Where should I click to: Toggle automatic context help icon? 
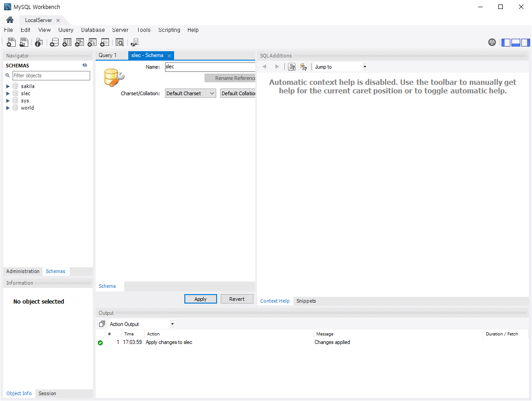(304, 67)
